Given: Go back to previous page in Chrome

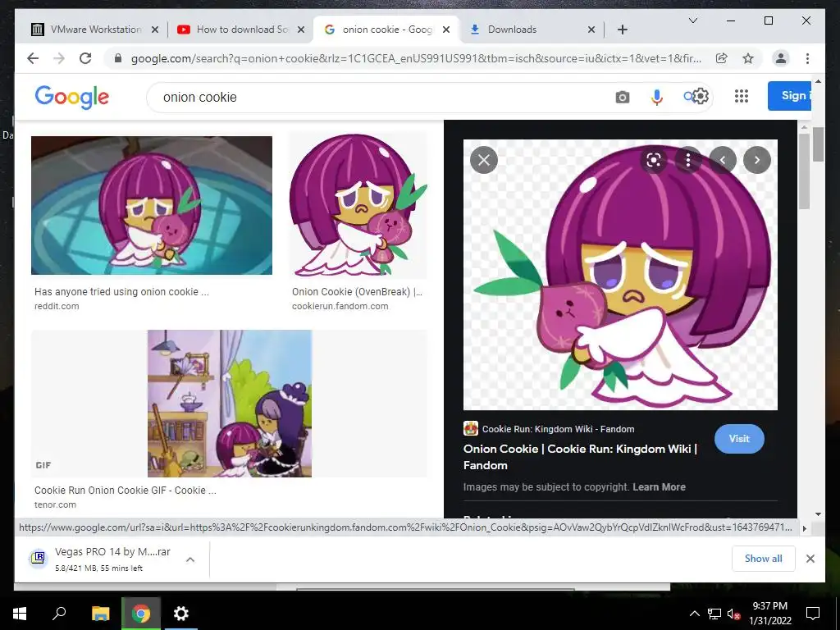Looking at the screenshot, I should (33, 58).
